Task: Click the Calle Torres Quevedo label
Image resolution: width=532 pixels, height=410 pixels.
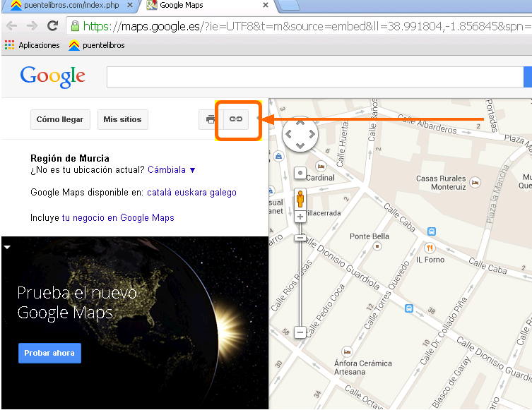Action: (387, 295)
